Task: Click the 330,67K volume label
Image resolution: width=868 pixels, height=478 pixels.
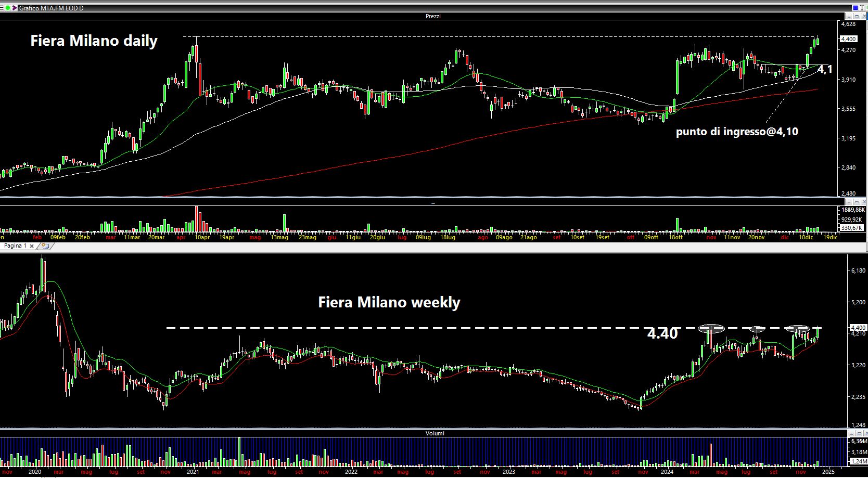Action: (x=852, y=228)
